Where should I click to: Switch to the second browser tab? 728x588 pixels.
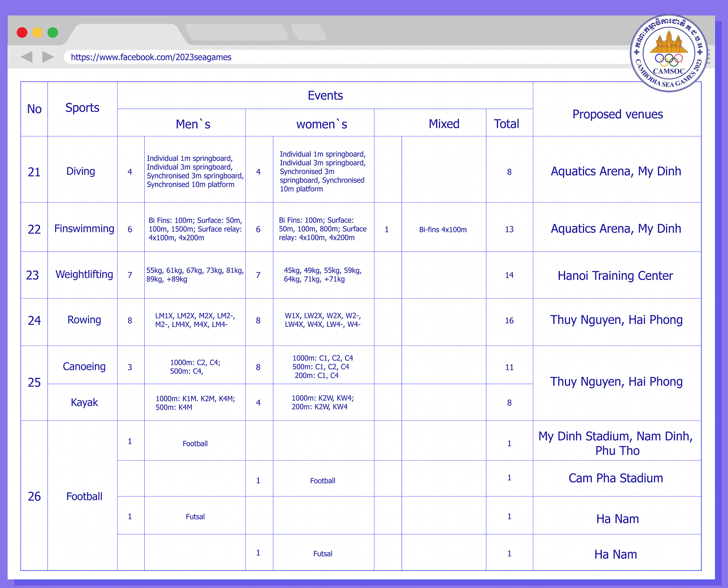pyautogui.click(x=237, y=32)
